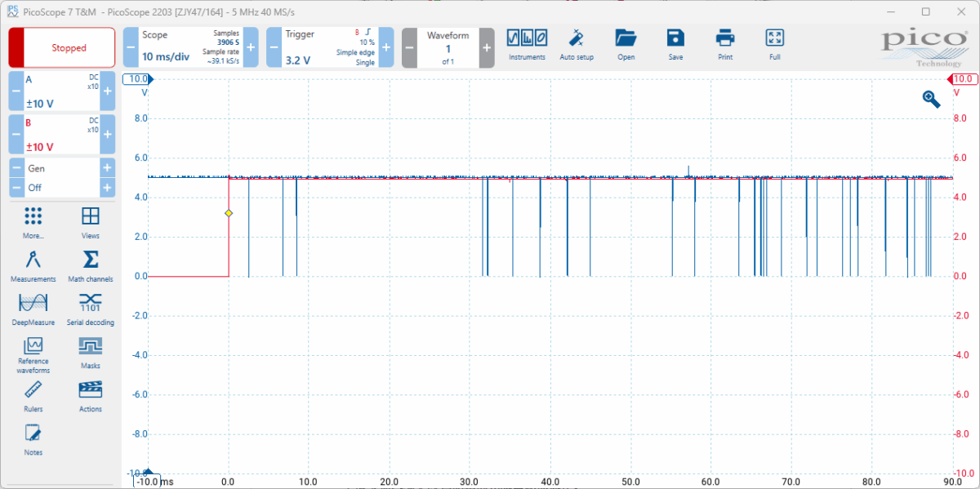The width and height of the screenshot is (980, 489).
Task: Open Trigger 3.2 V settings
Action: [x=330, y=47]
